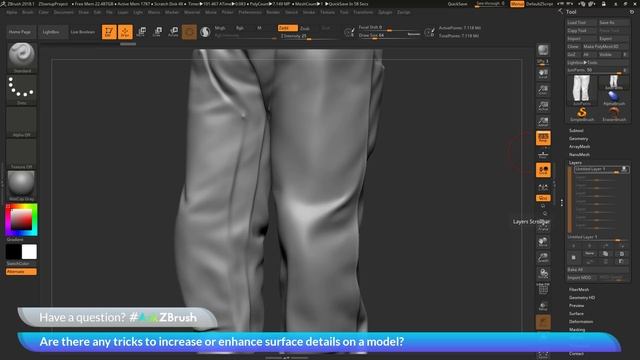
Task: Toggle the Gizmo 3D icon
Action: [189, 32]
